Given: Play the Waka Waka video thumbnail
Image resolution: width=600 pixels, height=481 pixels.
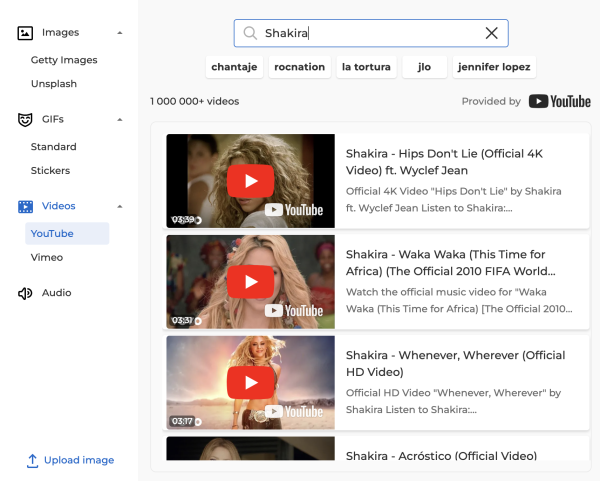Looking at the screenshot, I should tap(250, 282).
